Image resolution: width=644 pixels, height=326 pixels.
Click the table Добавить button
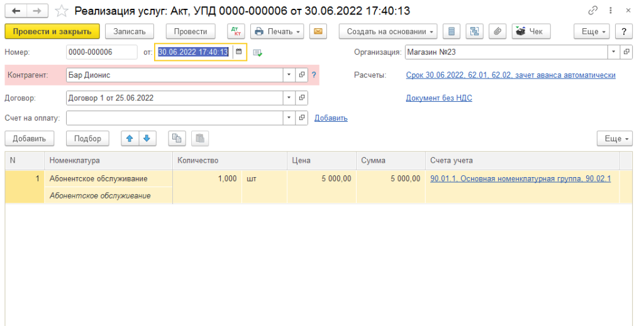point(29,139)
